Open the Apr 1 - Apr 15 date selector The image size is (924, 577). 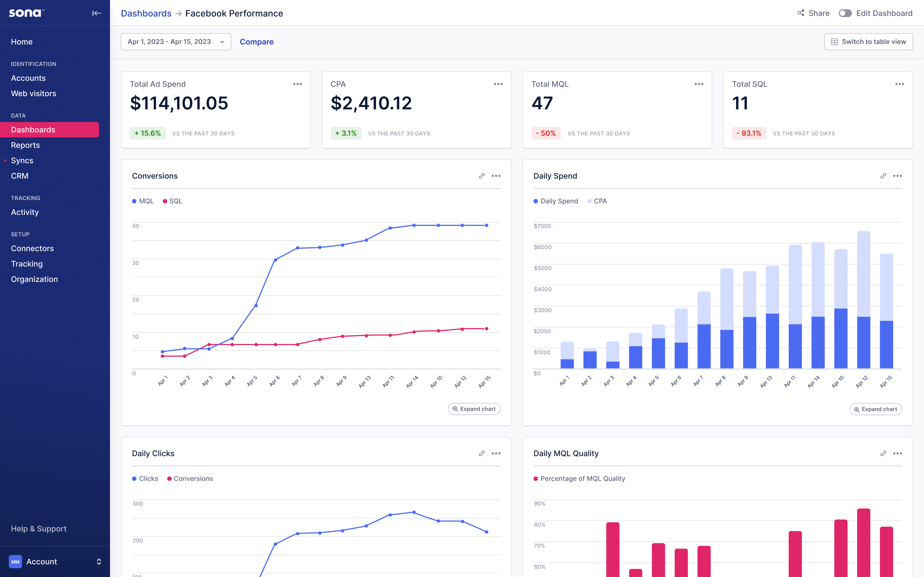point(176,41)
